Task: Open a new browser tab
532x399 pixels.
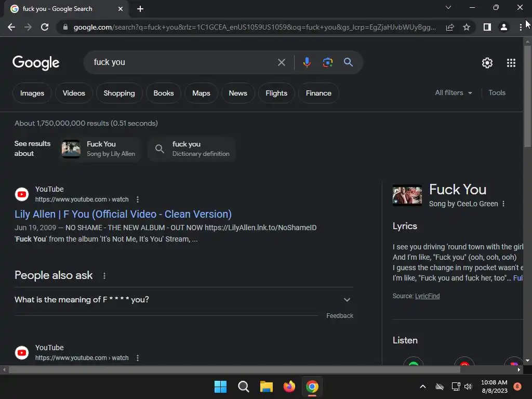Action: pyautogui.click(x=140, y=9)
